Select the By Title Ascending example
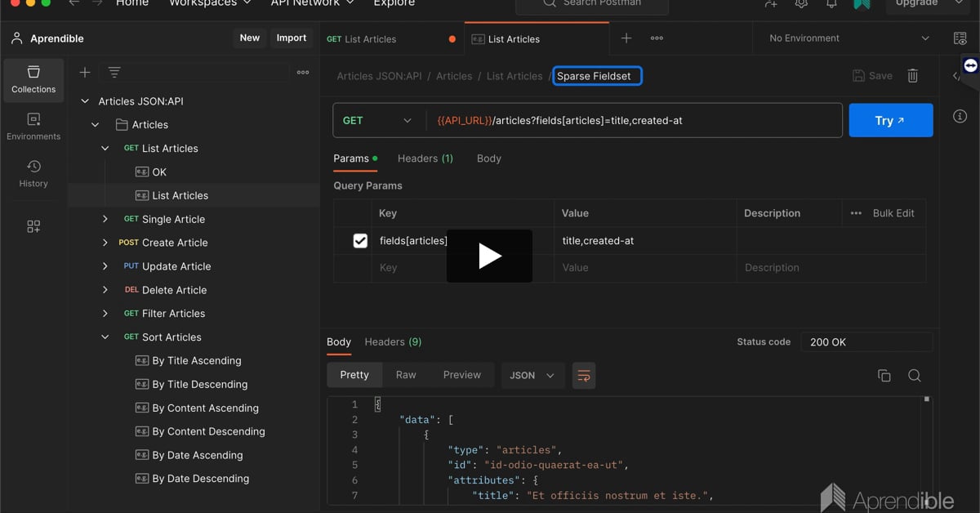The image size is (980, 513). [x=196, y=361]
